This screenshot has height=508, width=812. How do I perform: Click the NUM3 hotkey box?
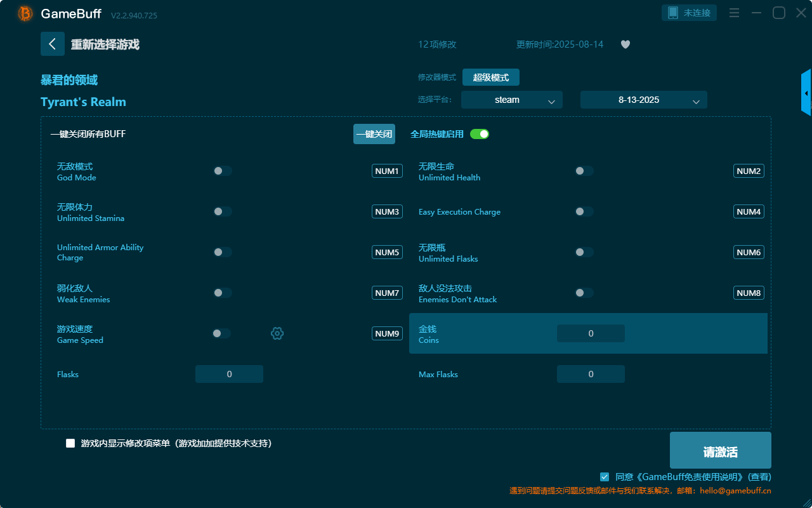pos(387,211)
